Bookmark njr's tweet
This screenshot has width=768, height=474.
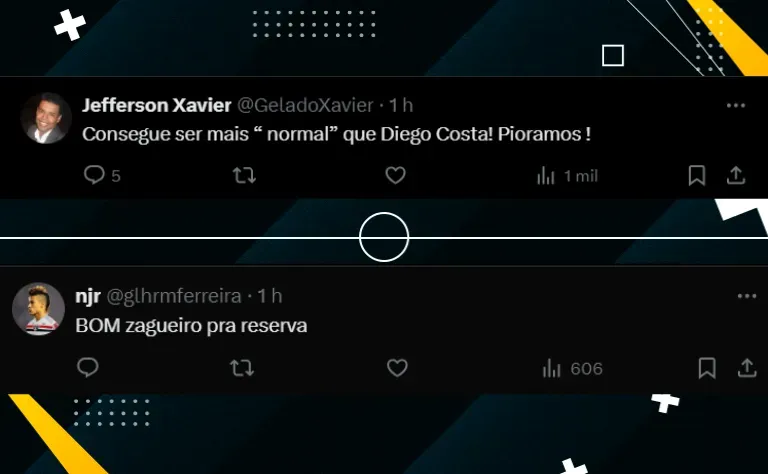pyautogui.click(x=707, y=368)
